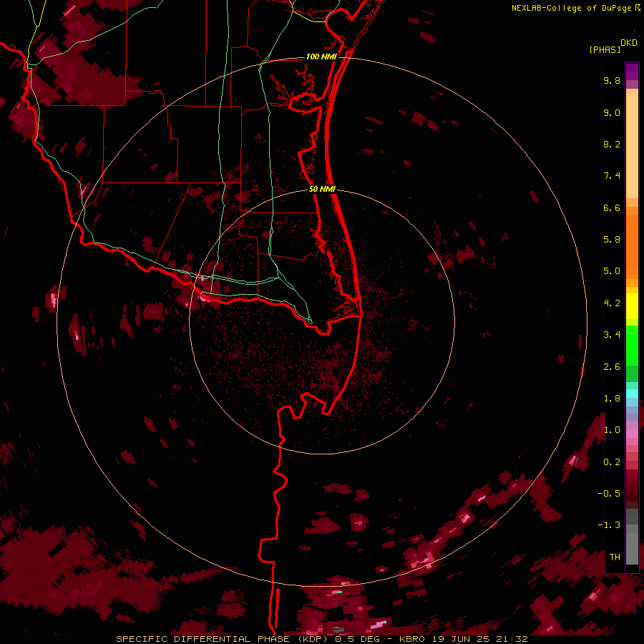Select the 5.0 color scale value
This screenshot has width=644, height=644.
(612, 271)
